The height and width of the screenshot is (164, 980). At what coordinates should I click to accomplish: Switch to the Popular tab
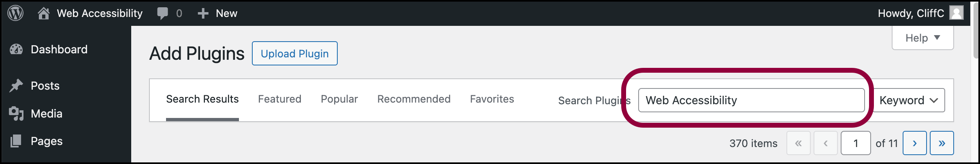[339, 99]
